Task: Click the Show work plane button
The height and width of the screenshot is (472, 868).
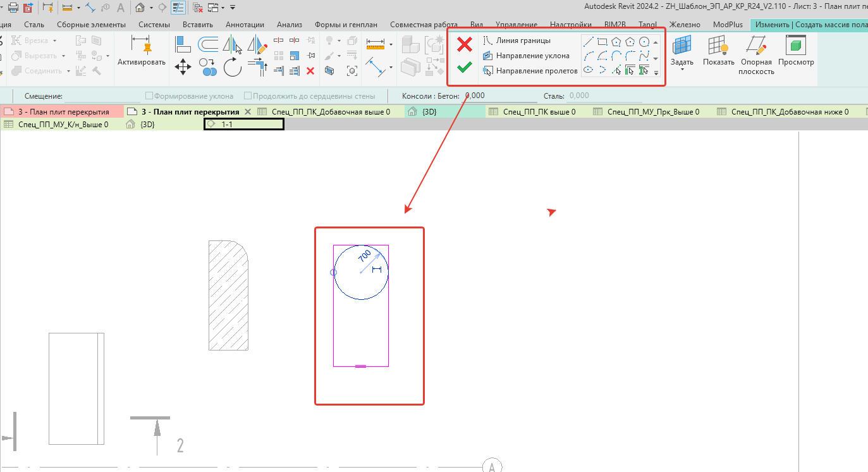Action: tap(719, 51)
